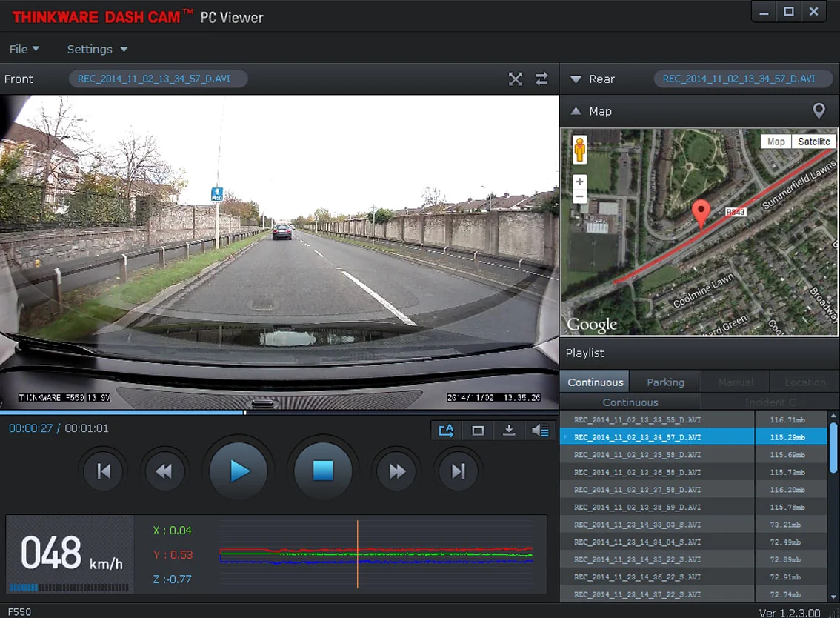Click the front camera video frame
This screenshot has width=840, height=618.
[279, 252]
